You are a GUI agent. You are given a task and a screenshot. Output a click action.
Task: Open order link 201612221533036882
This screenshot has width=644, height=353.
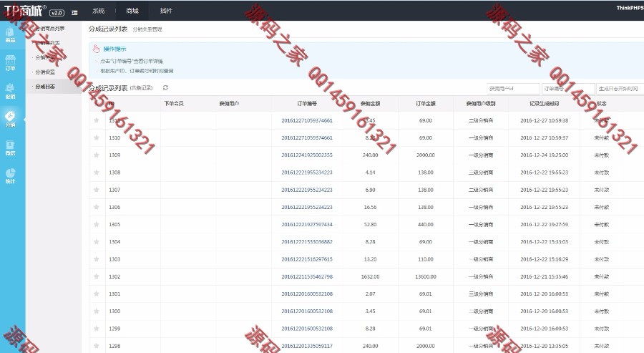(x=307, y=241)
